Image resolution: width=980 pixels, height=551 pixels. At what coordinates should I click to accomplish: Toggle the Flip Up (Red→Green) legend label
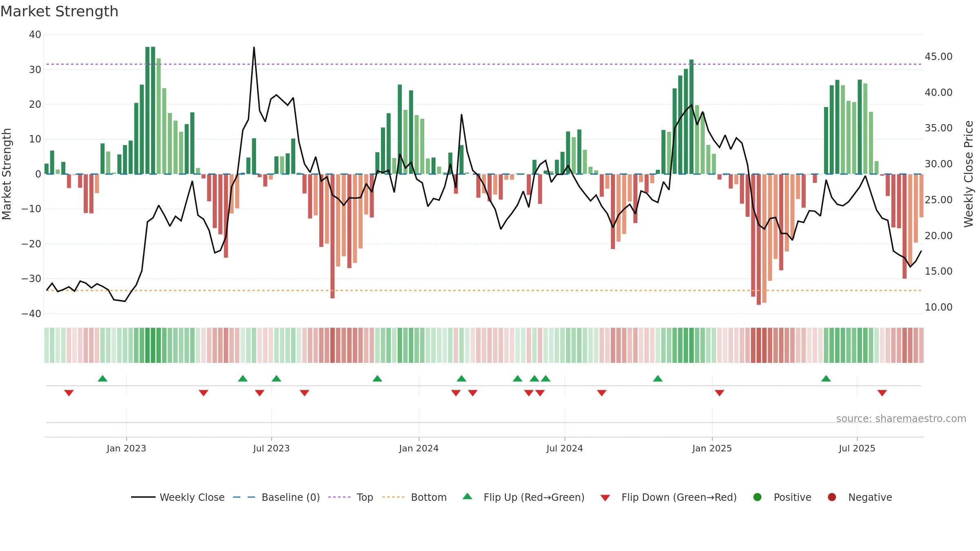pyautogui.click(x=534, y=497)
